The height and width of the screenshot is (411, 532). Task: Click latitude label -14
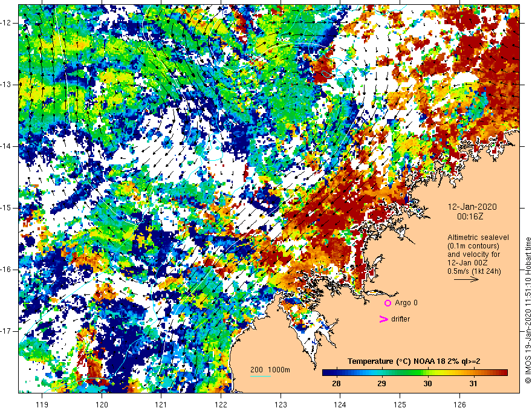tap(7, 146)
